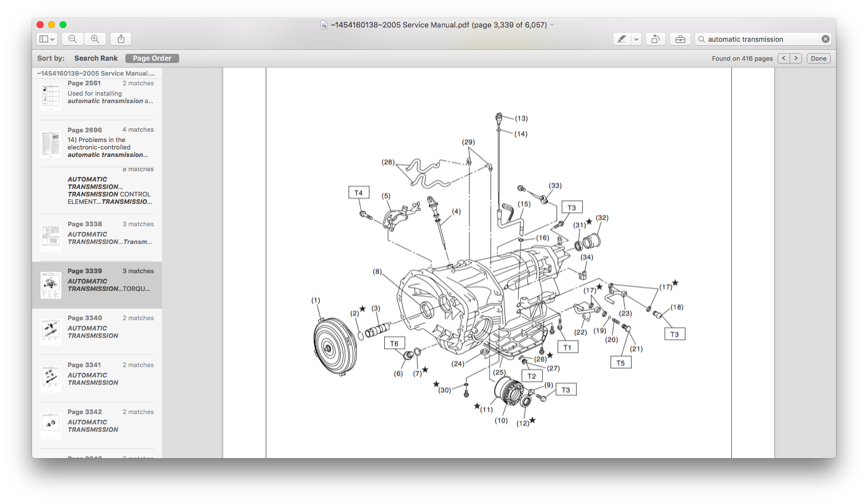Open search result Page 2696
This screenshot has height=504, width=868.
(97, 143)
